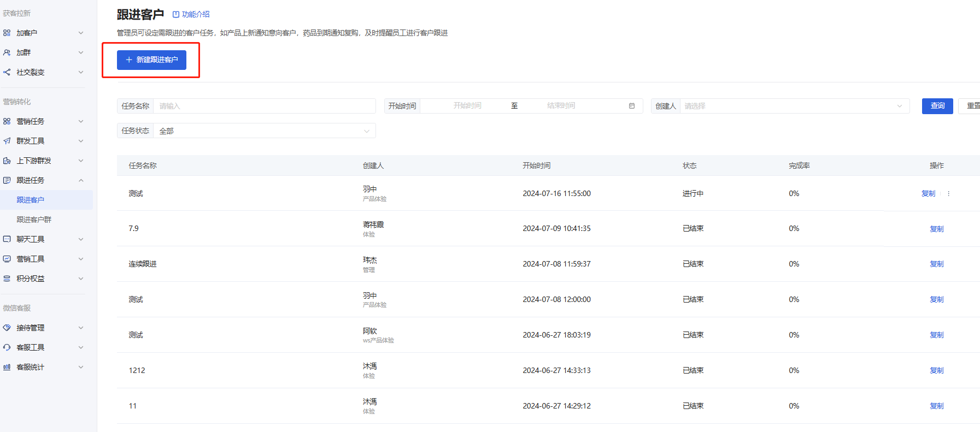Click the 上下游群发 icon

pyautogui.click(x=7, y=161)
